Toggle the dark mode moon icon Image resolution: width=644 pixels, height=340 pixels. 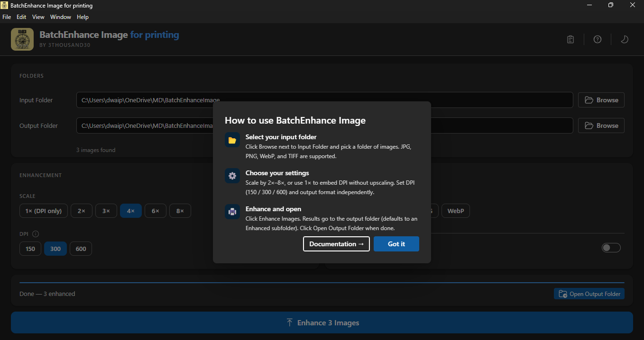(625, 39)
